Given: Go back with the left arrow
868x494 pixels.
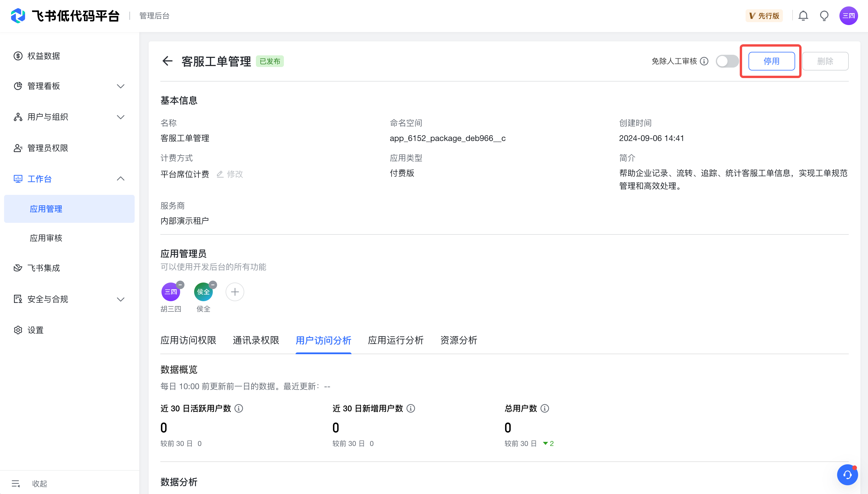Looking at the screenshot, I should [167, 61].
